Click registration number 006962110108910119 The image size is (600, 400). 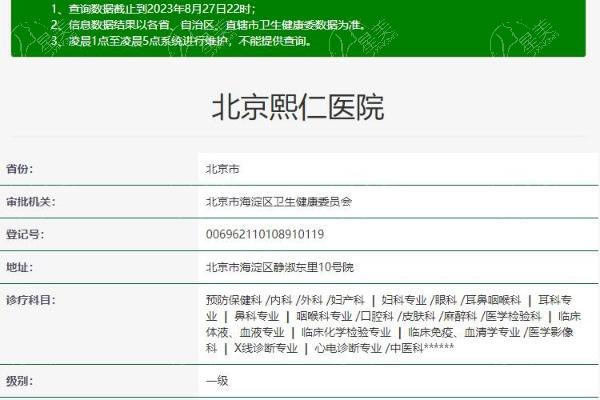coord(264,235)
